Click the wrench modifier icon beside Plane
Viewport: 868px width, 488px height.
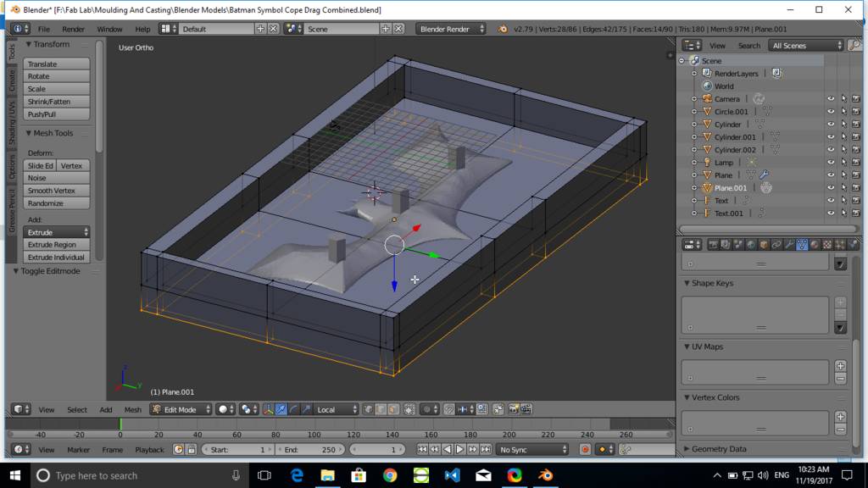(765, 175)
